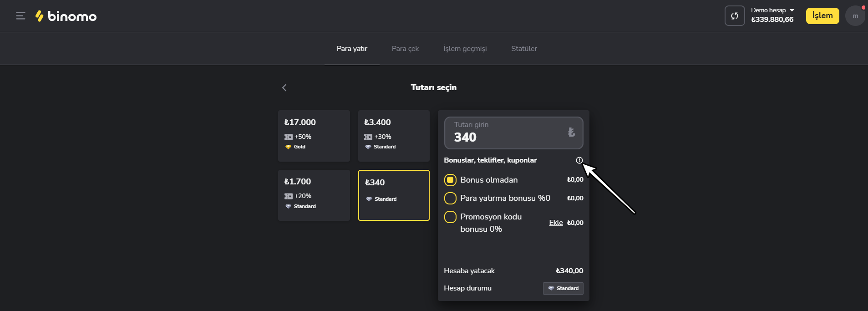Choose the ₺17.000 Gold amount card

pos(314,136)
